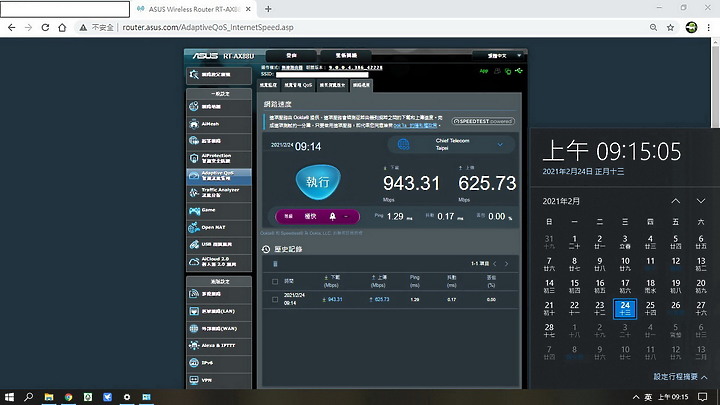Switch to the first bandwidth monitor tab
The image size is (720, 405).
point(268,85)
